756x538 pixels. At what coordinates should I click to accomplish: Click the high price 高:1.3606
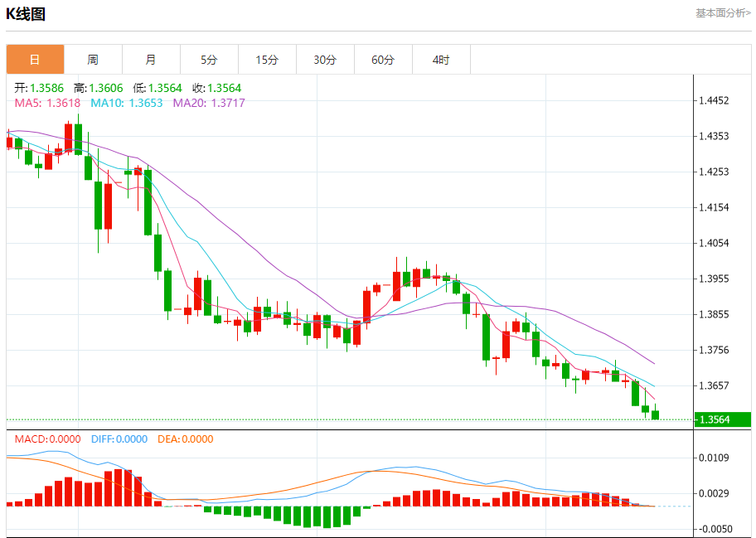pos(99,88)
